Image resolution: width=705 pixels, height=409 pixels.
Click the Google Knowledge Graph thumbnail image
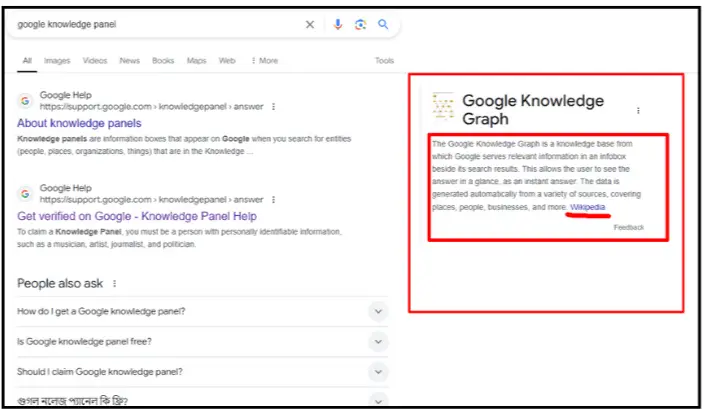coord(443,107)
